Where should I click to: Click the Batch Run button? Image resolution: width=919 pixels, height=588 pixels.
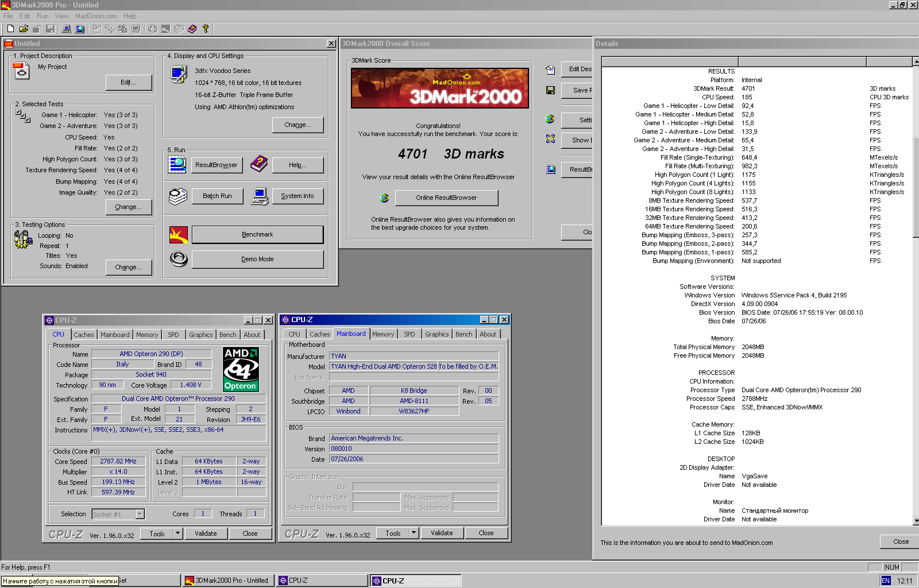217,196
